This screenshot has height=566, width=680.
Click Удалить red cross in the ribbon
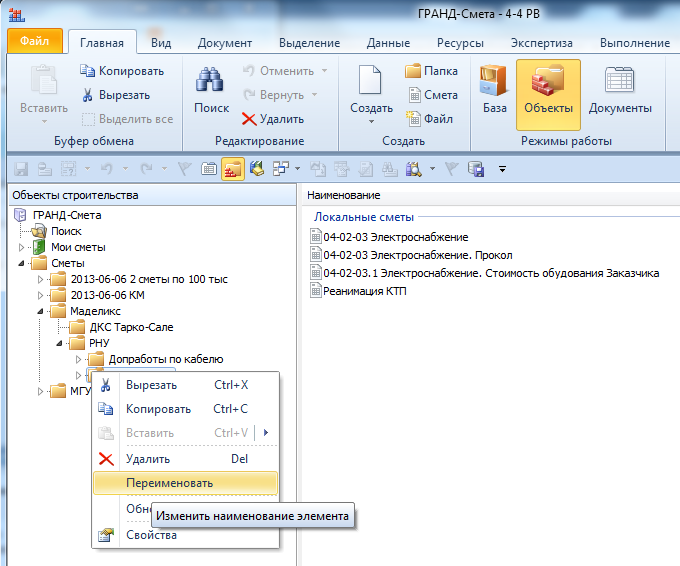tap(273, 119)
